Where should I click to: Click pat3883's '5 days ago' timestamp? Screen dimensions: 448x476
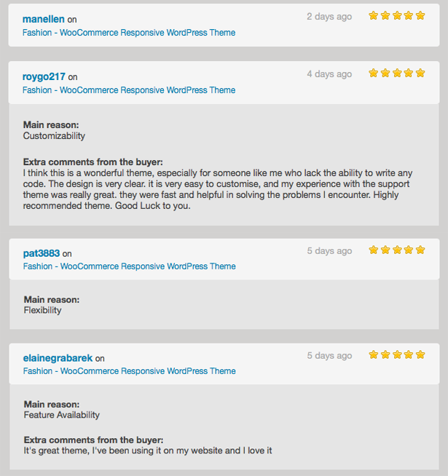tap(329, 250)
